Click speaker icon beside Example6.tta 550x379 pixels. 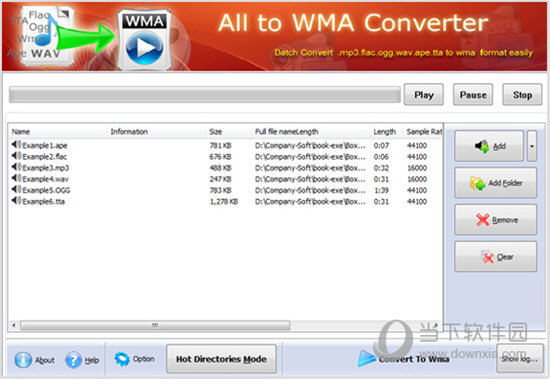[x=16, y=201]
